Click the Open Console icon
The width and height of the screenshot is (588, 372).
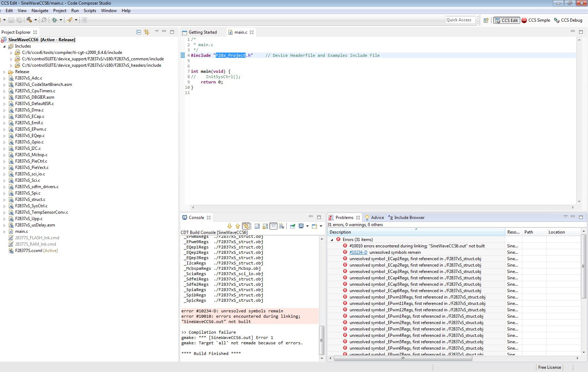[x=314, y=226]
